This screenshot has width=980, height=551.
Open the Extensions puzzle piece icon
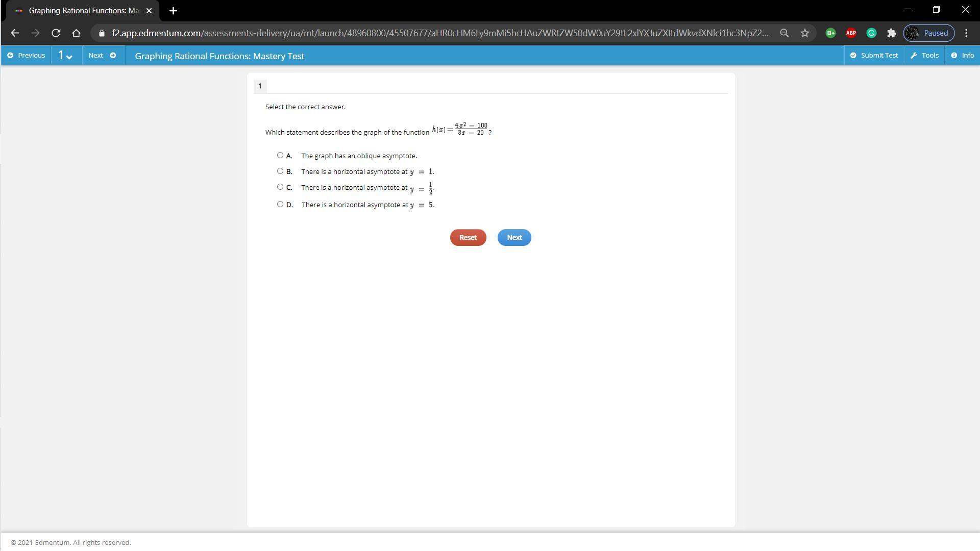[892, 33]
